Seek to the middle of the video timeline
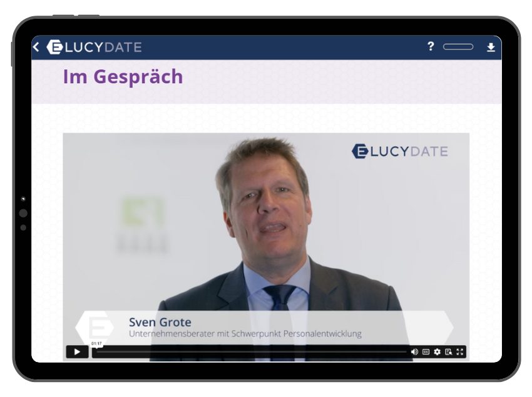Viewport: 532px width, 397px height. (x=250, y=352)
